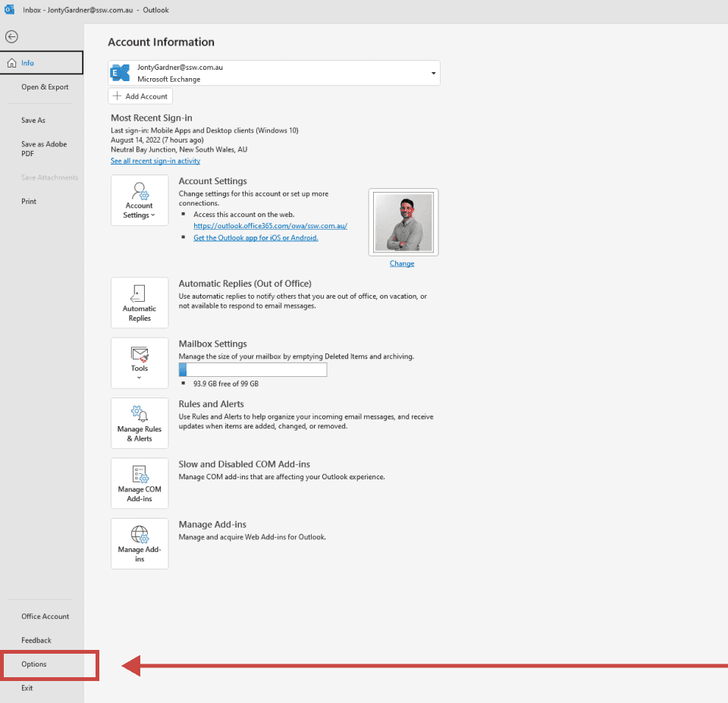The image size is (728, 703).
Task: Click the mailbox storage usage bar
Action: [253, 369]
